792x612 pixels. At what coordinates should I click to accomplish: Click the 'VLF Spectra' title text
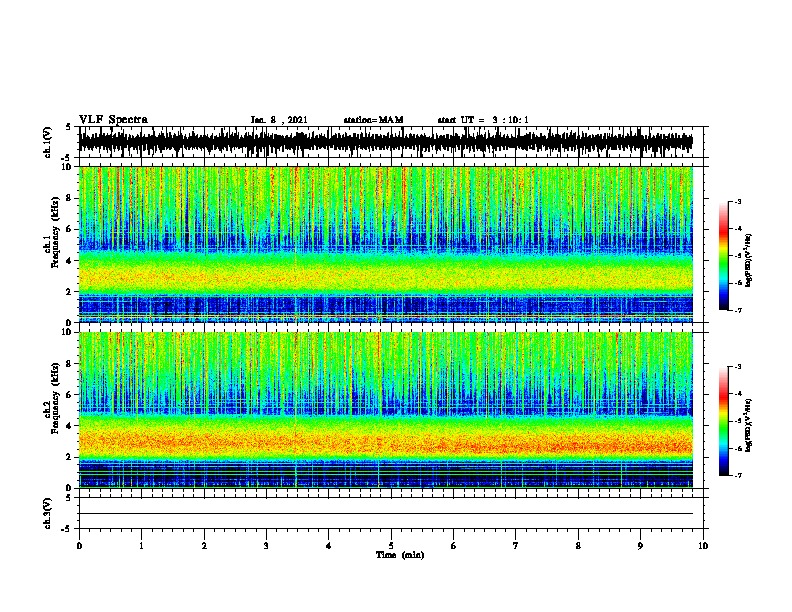(113, 120)
